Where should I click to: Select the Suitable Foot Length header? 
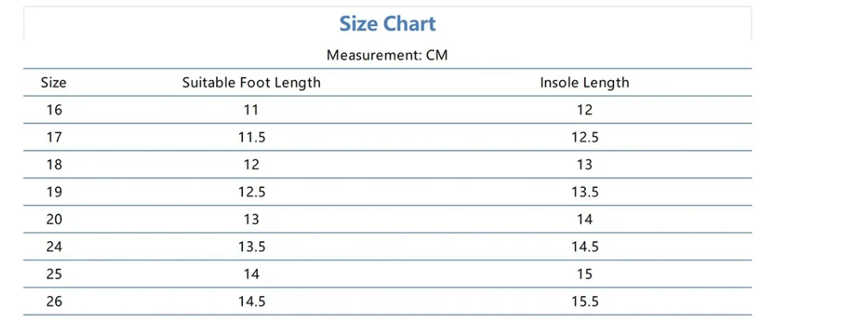(252, 82)
